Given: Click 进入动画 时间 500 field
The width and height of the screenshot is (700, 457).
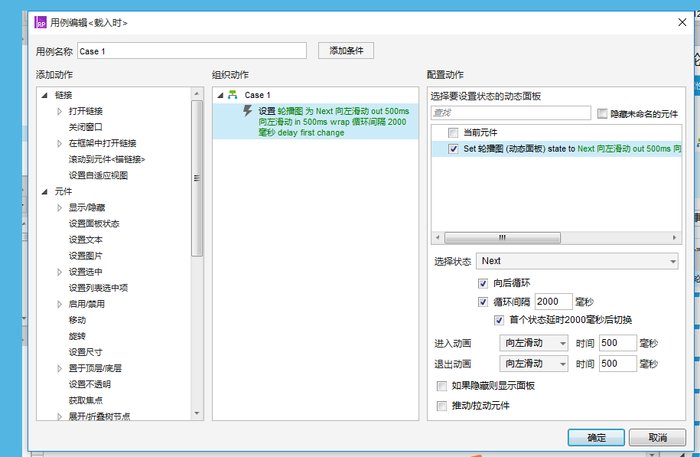Looking at the screenshot, I should tap(618, 343).
